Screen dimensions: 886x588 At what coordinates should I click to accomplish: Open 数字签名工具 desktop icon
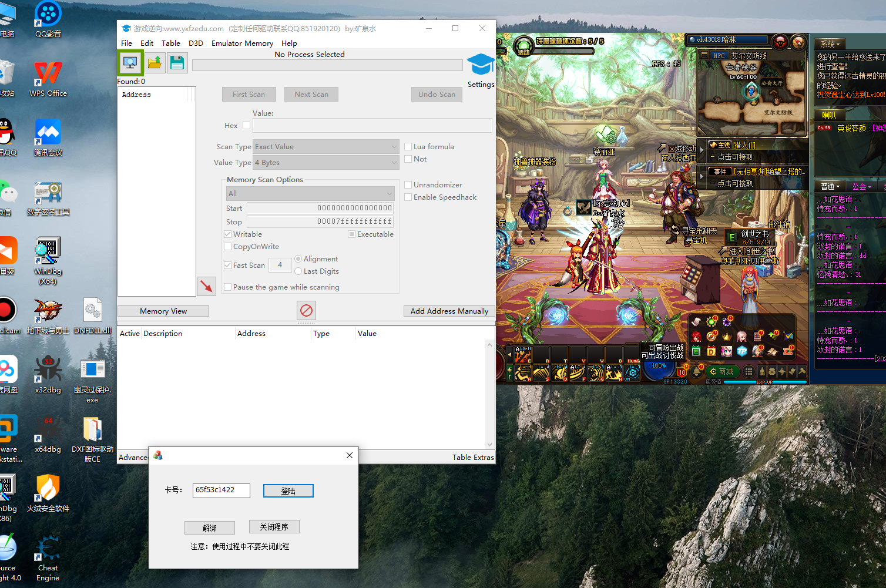[48, 199]
